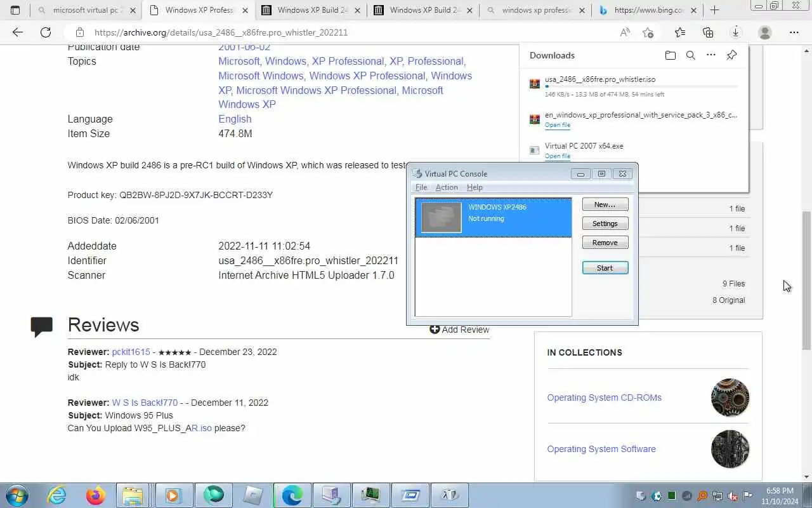
Task: Click the browser Back arrow
Action: point(18,32)
